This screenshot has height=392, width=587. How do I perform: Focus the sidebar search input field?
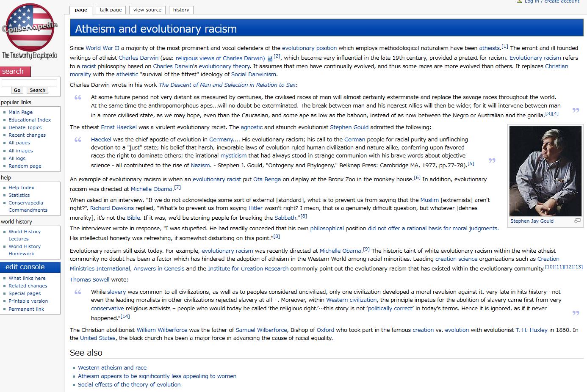coord(29,83)
